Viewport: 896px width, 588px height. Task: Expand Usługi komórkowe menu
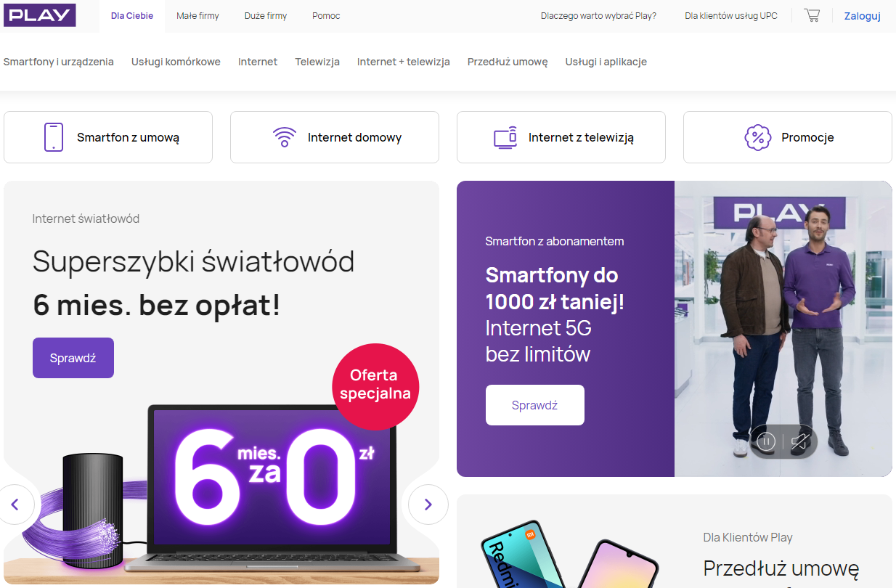(x=176, y=62)
